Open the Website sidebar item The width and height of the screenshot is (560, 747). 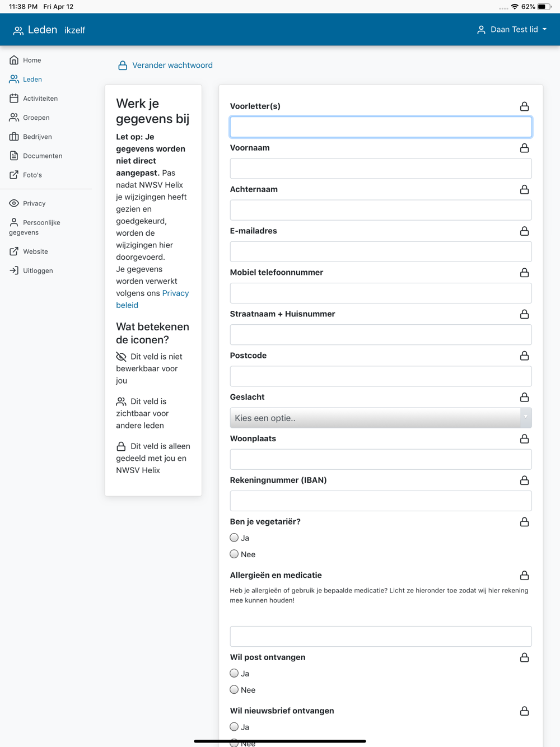[x=29, y=251]
